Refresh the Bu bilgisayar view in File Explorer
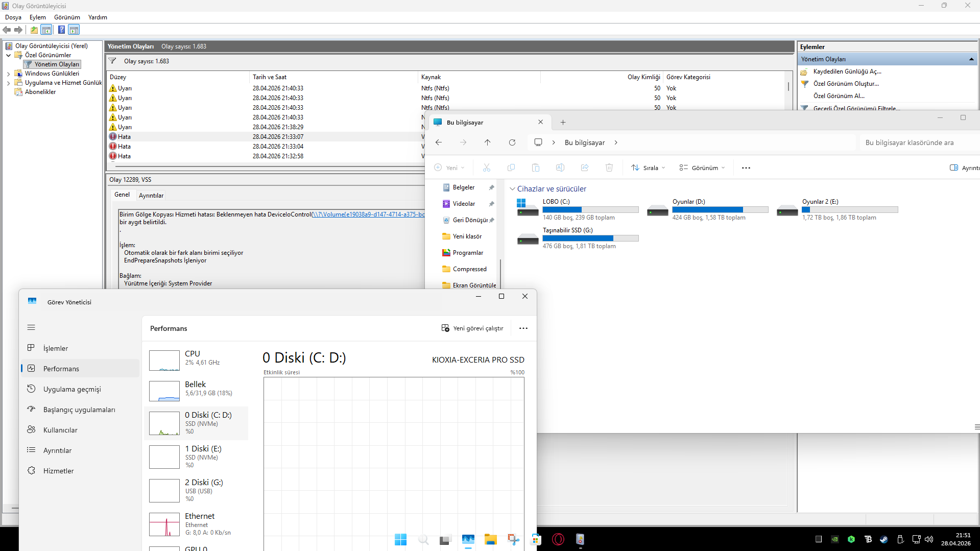This screenshot has height=551, width=980. click(x=512, y=142)
